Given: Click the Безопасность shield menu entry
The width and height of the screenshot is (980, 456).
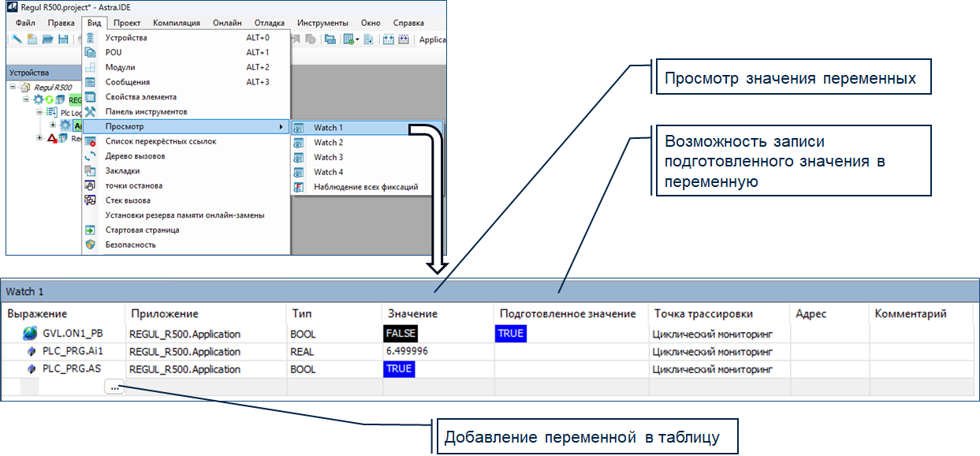Looking at the screenshot, I should point(130,245).
